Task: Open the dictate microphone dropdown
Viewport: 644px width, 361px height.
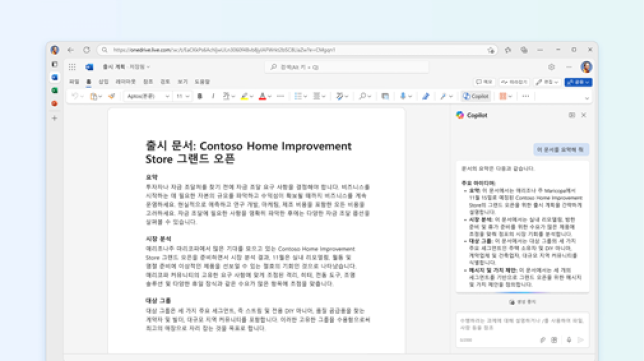Action: [410, 96]
